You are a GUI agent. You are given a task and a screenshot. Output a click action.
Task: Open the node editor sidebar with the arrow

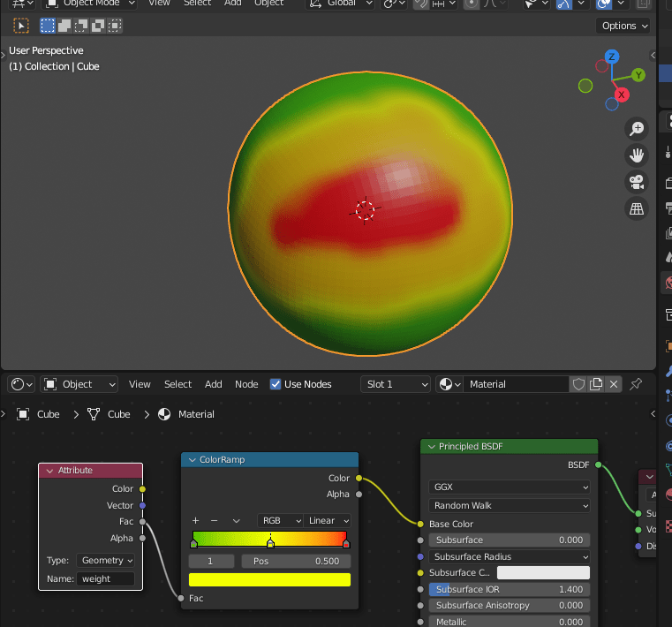coord(653,413)
